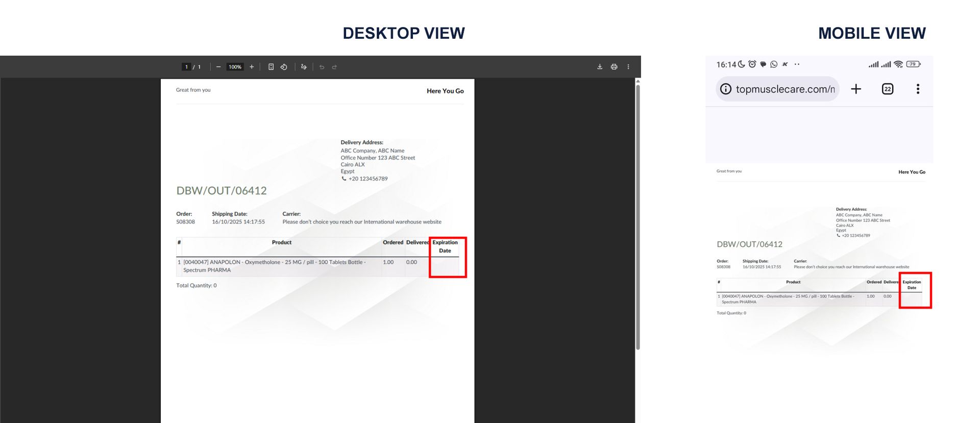Image resolution: width=980 pixels, height=423 pixels.
Task: Tap the do-not-disturb moon icon
Action: pyautogui.click(x=741, y=64)
